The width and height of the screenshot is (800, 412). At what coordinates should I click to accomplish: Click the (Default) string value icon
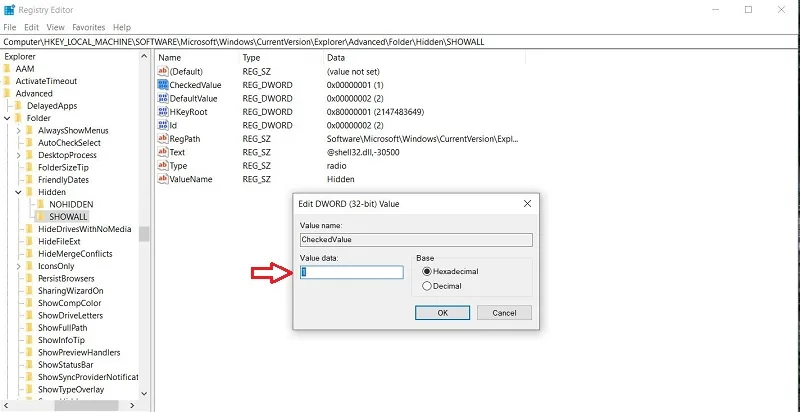163,71
